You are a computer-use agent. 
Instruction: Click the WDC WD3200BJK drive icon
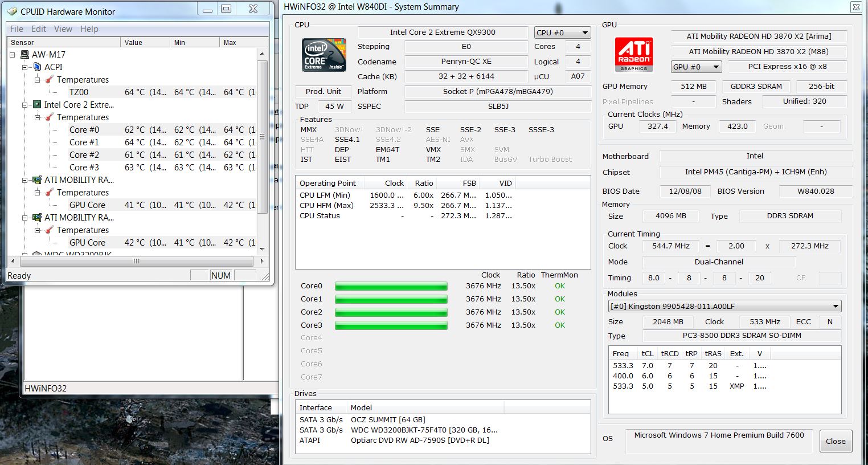coord(38,254)
